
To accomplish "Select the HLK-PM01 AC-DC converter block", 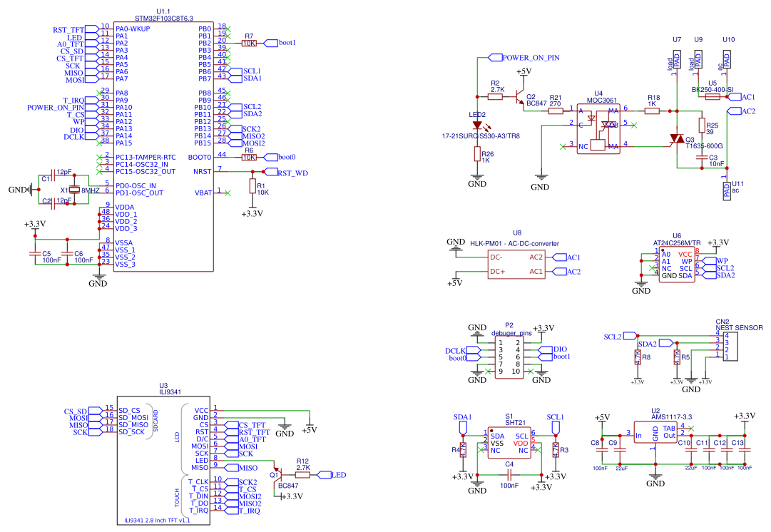I will (x=516, y=264).
